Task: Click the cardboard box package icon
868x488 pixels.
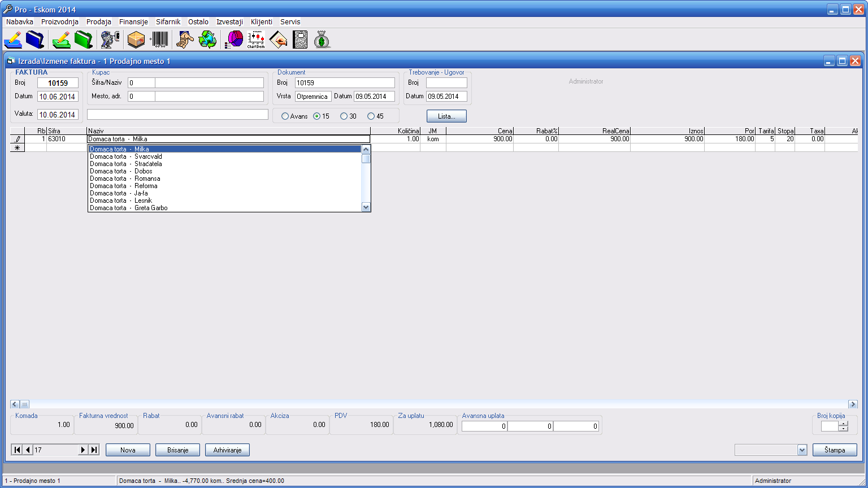Action: (136, 40)
